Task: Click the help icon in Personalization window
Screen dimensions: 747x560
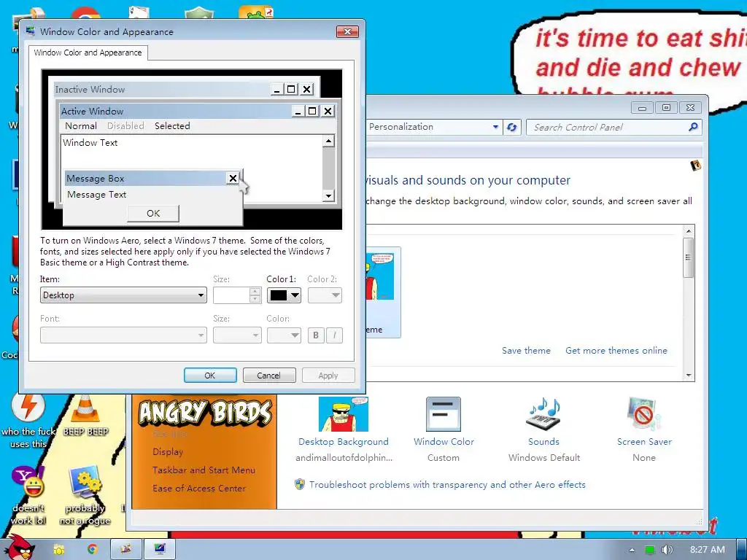Action: [x=695, y=166]
